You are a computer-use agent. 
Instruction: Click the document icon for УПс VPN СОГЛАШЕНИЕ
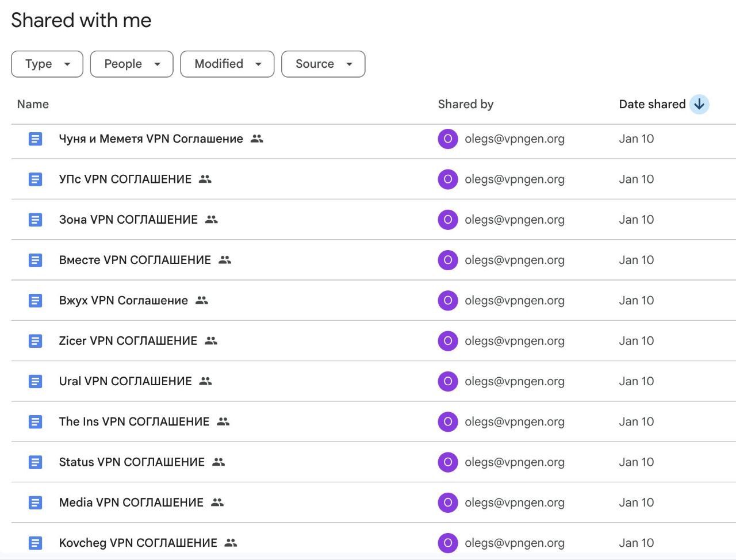[35, 179]
